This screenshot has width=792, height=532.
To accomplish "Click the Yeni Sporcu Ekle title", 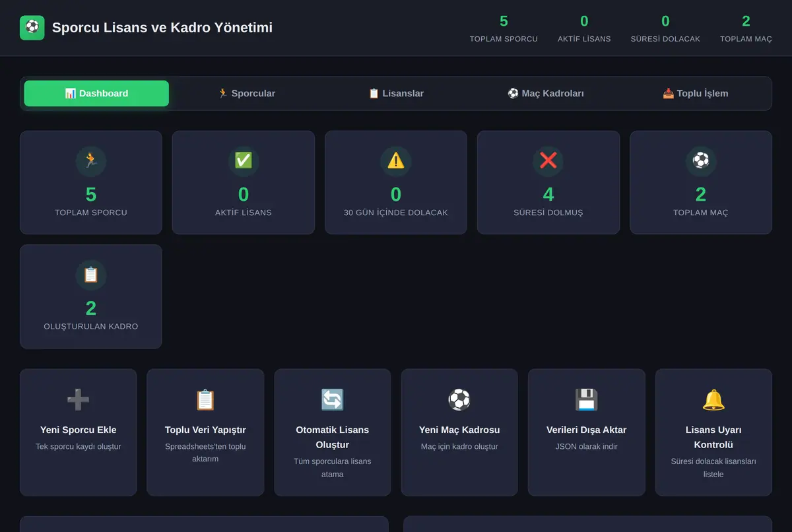I will tap(79, 430).
